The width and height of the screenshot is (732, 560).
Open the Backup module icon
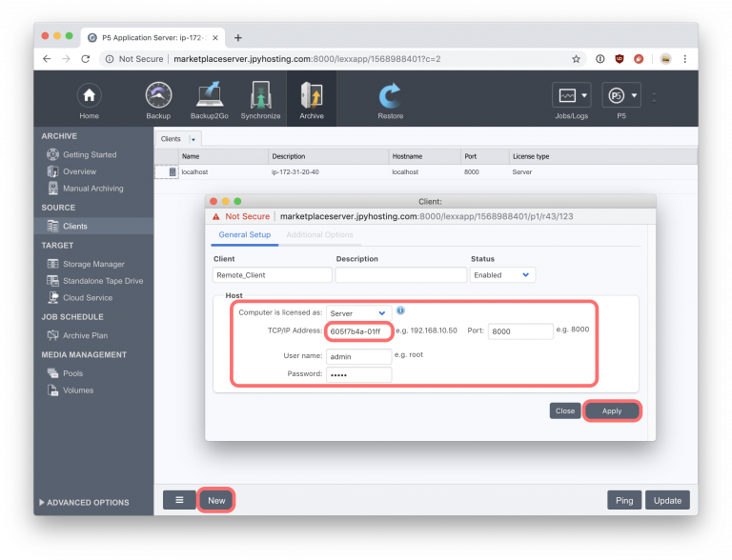[x=159, y=95]
